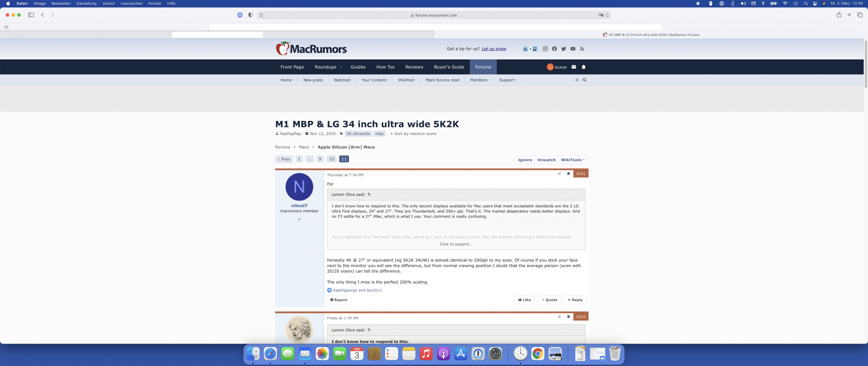Click Mark forums read

(442, 80)
